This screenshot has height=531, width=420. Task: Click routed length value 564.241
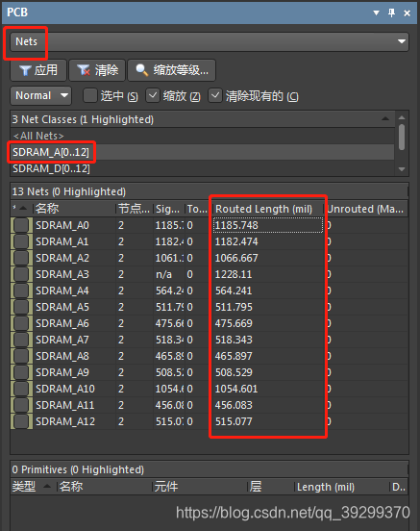coord(234,291)
